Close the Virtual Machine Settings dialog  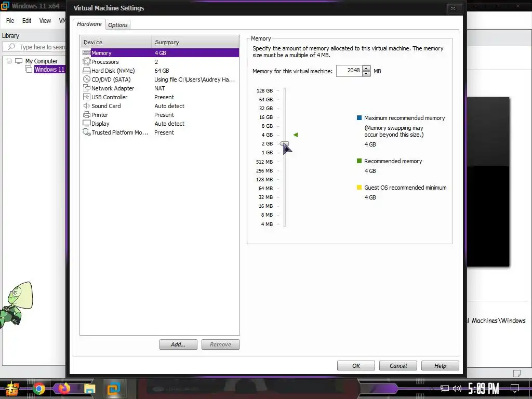(453, 8)
